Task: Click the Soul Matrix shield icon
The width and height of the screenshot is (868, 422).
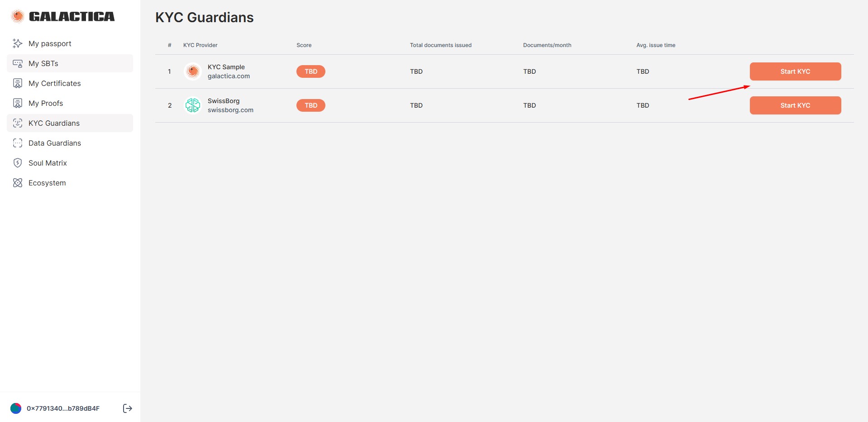Action: (18, 163)
